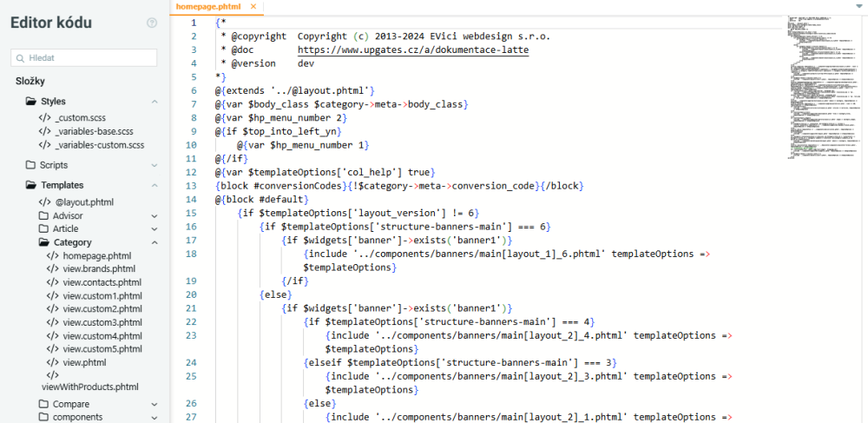Click the code icon beside _custom.scss
The height and width of the screenshot is (423, 868).
[x=44, y=117]
